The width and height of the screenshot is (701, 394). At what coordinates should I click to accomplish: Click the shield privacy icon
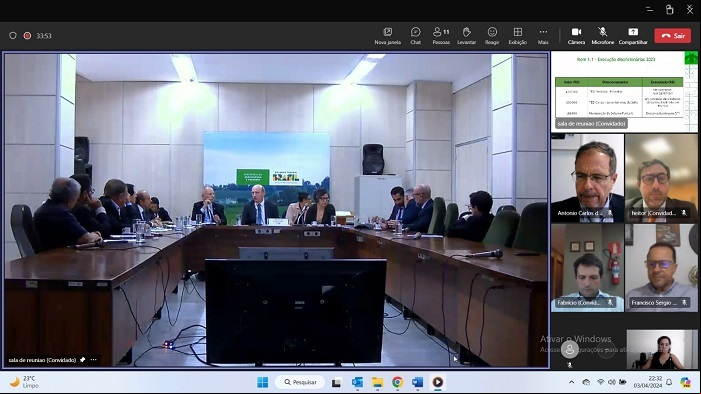click(x=13, y=36)
